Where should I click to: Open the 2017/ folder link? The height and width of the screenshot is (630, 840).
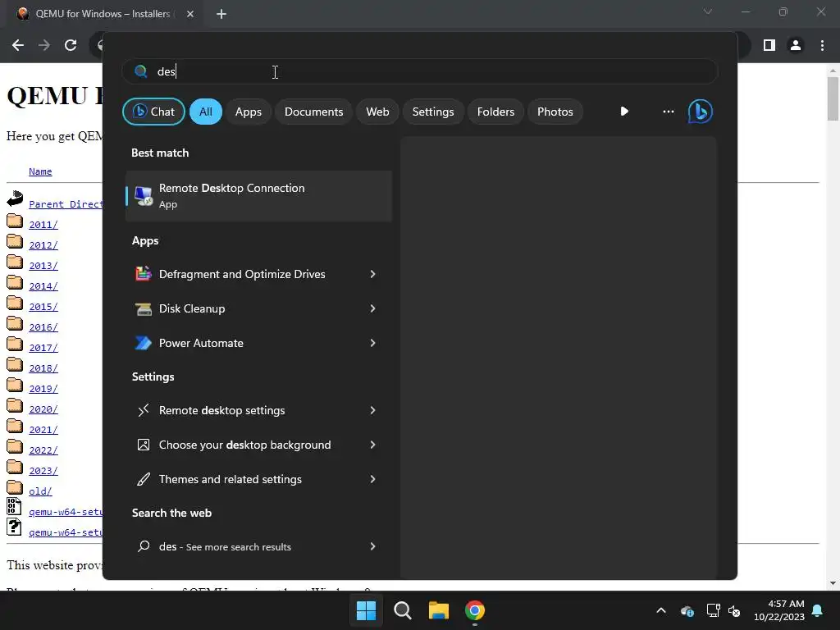coord(43,347)
